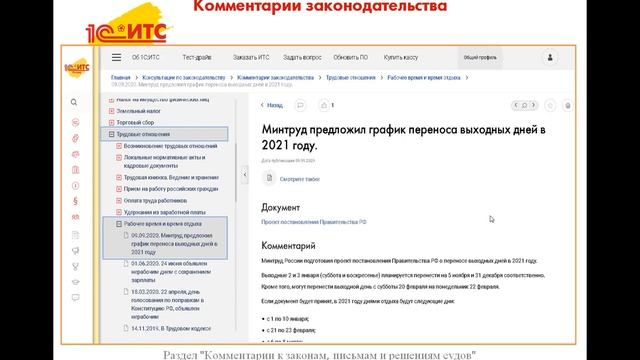Screen dimensions: 640x360
Task: Open the graduation cap training sidebar icon
Action: click(x=76, y=282)
